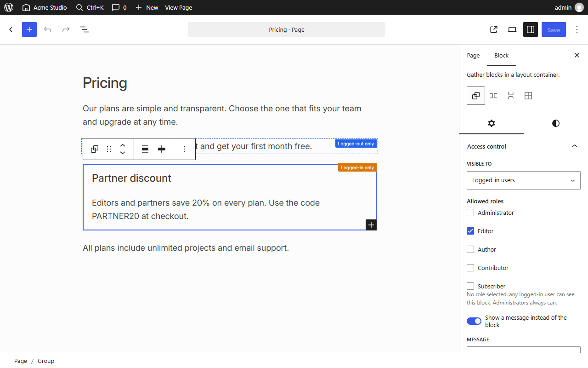The width and height of the screenshot is (588, 368).
Task: Open the Pricing · Page title bar
Action: click(287, 29)
